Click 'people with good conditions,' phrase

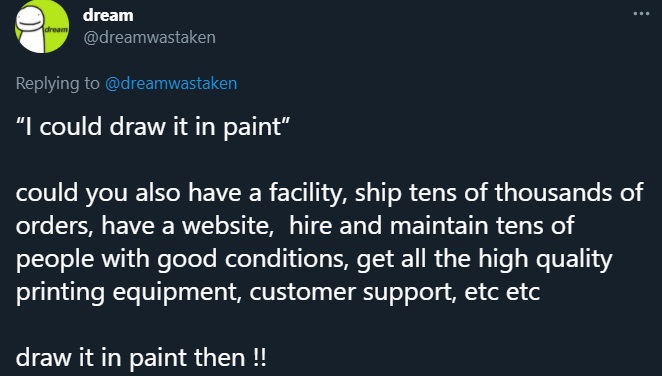182,259
